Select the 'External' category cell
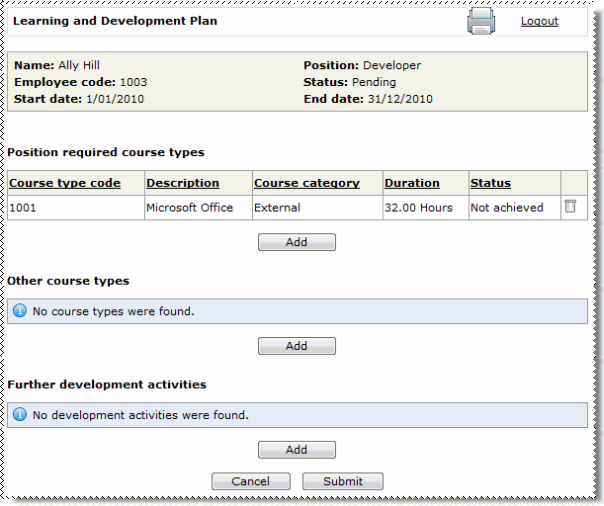This screenshot has height=506, width=604. coord(317,208)
